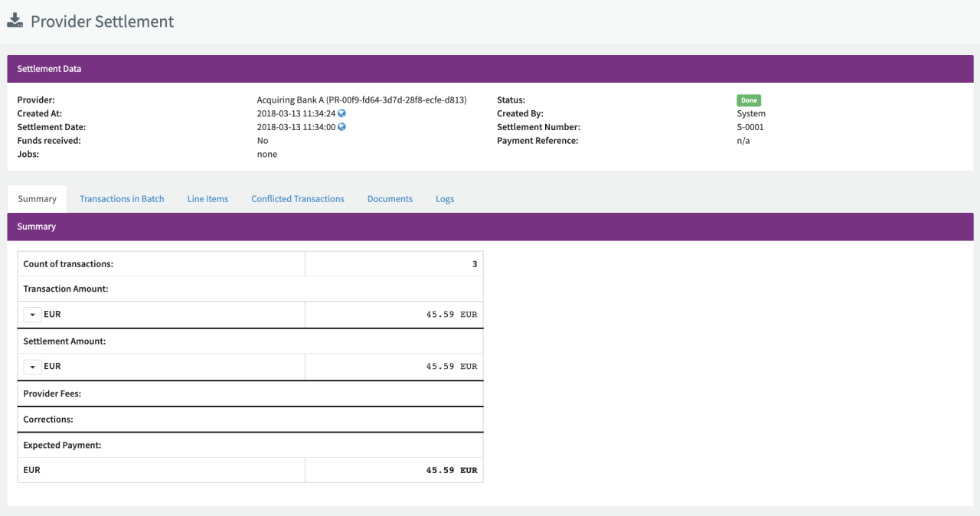
Task: Click the Corrections row
Action: coord(250,420)
